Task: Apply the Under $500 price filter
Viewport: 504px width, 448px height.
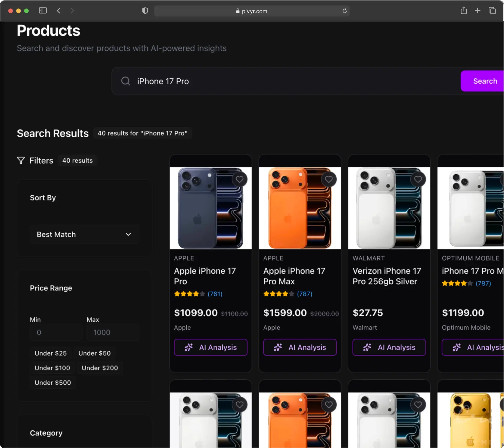Action: coord(53,383)
